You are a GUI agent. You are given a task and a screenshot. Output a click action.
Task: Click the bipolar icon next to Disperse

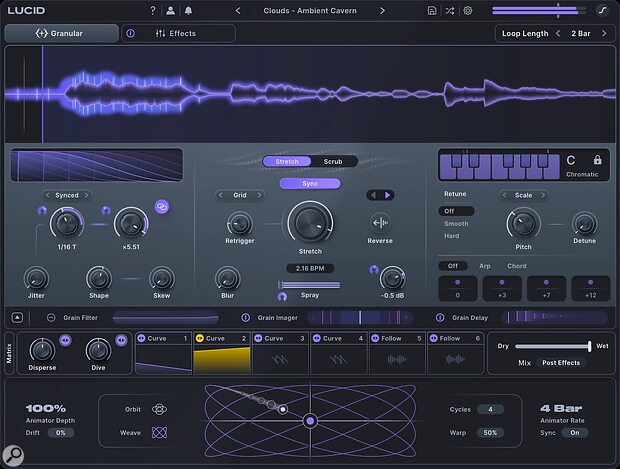[65, 340]
